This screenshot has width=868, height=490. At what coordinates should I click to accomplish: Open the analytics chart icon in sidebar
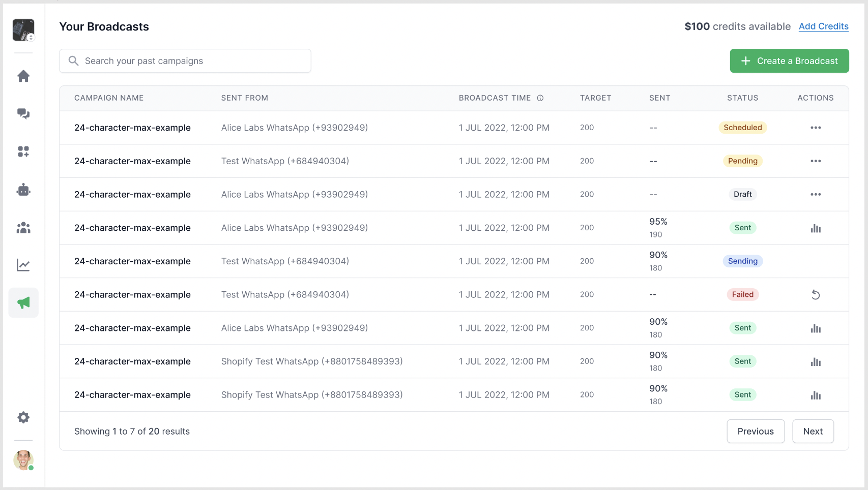click(23, 265)
